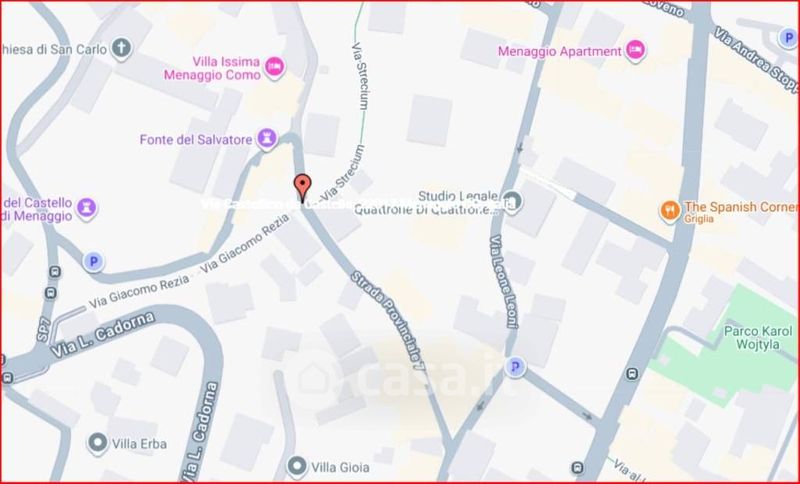Click the Menaggio Apartment text label
Screen dimensions: 800x484
pos(560,52)
